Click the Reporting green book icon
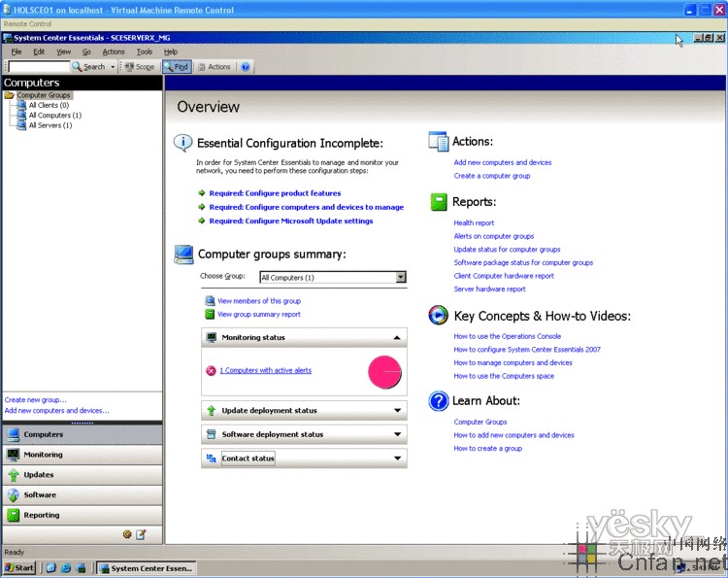Screen dimensions: 728x578 [13, 515]
